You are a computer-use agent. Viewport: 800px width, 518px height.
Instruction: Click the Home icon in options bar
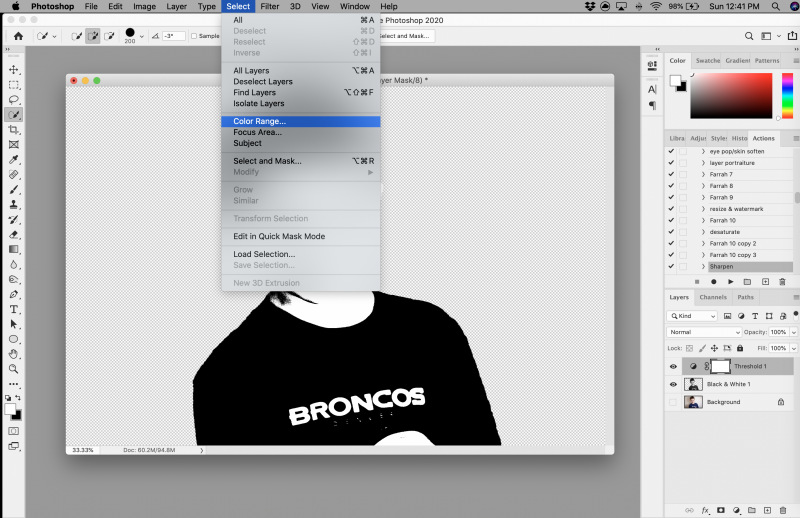click(18, 36)
